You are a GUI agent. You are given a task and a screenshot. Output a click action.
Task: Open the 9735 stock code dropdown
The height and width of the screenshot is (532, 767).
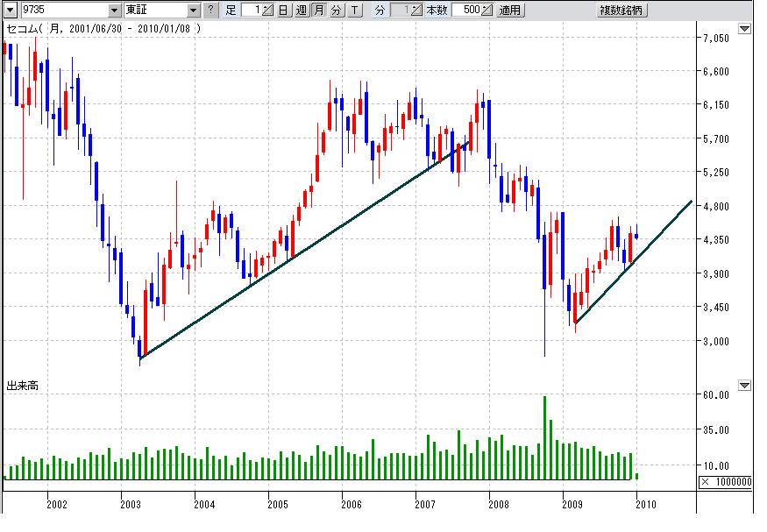114,11
